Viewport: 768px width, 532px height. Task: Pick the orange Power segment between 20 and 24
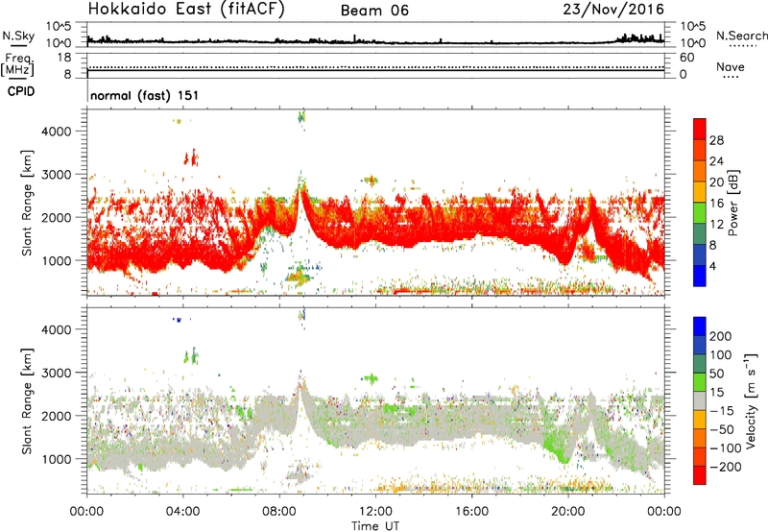tap(700, 171)
